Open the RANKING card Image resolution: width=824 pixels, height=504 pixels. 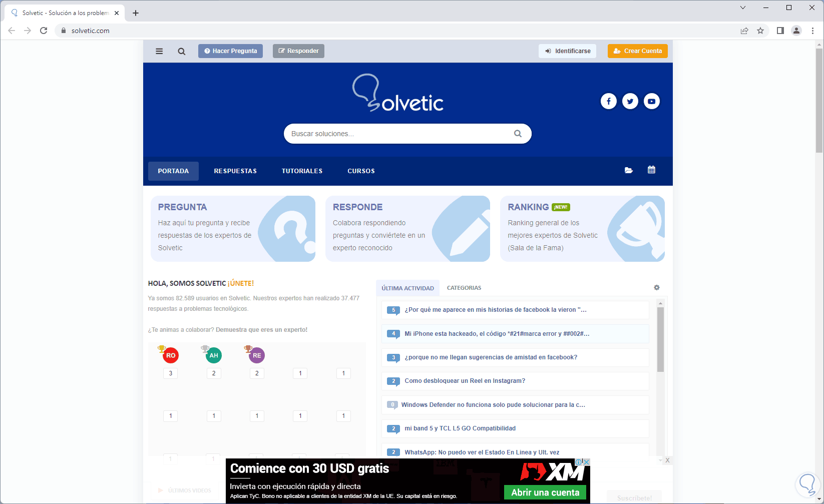click(x=582, y=229)
